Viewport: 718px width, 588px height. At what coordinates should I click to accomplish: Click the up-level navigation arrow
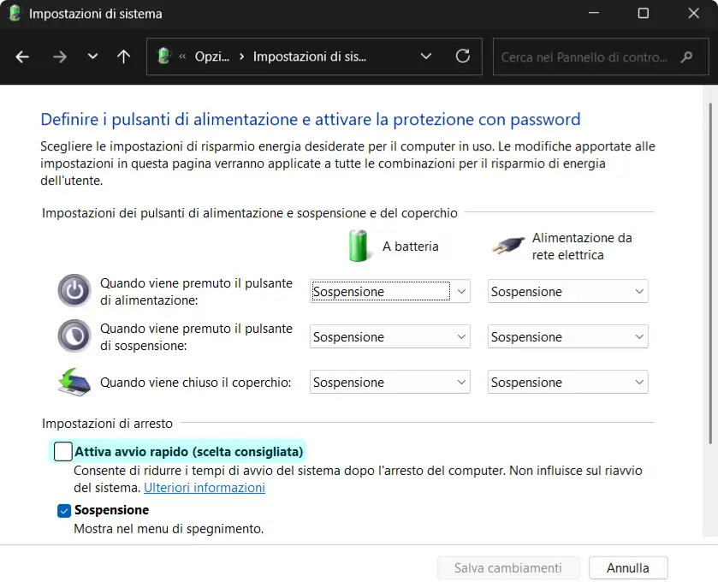pyautogui.click(x=122, y=56)
